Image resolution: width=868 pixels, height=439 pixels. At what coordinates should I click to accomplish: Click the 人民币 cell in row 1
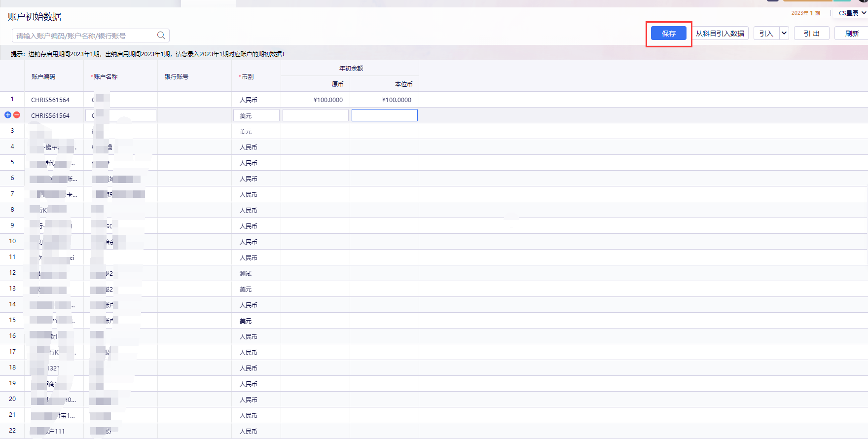tap(249, 100)
